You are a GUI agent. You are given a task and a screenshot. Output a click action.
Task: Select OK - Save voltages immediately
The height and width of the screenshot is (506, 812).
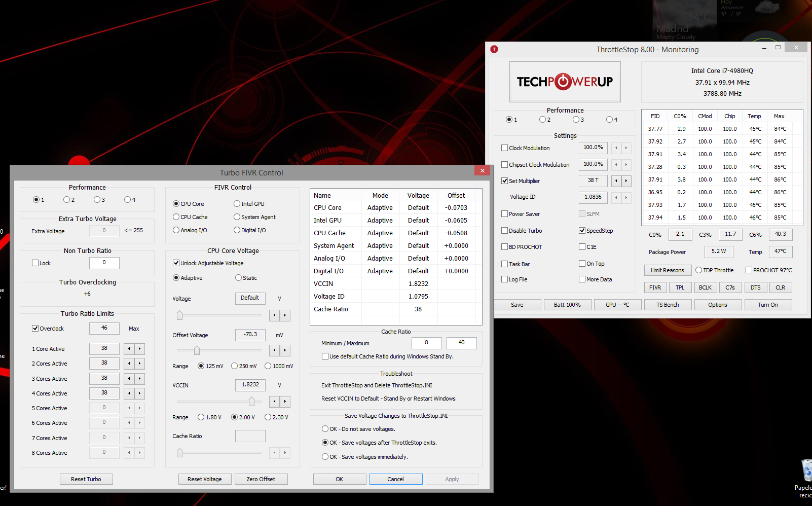point(325,457)
